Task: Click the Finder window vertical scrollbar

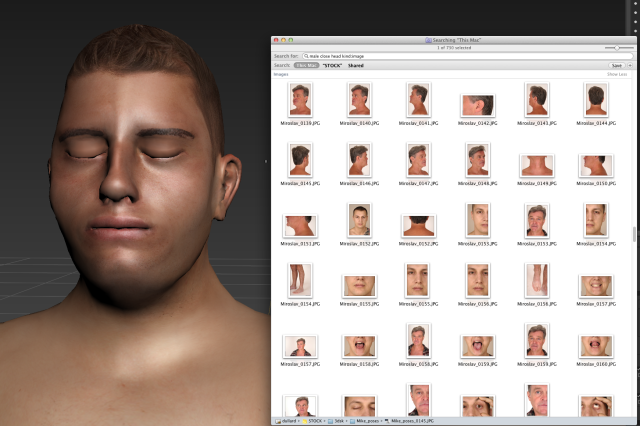Action: (x=634, y=235)
